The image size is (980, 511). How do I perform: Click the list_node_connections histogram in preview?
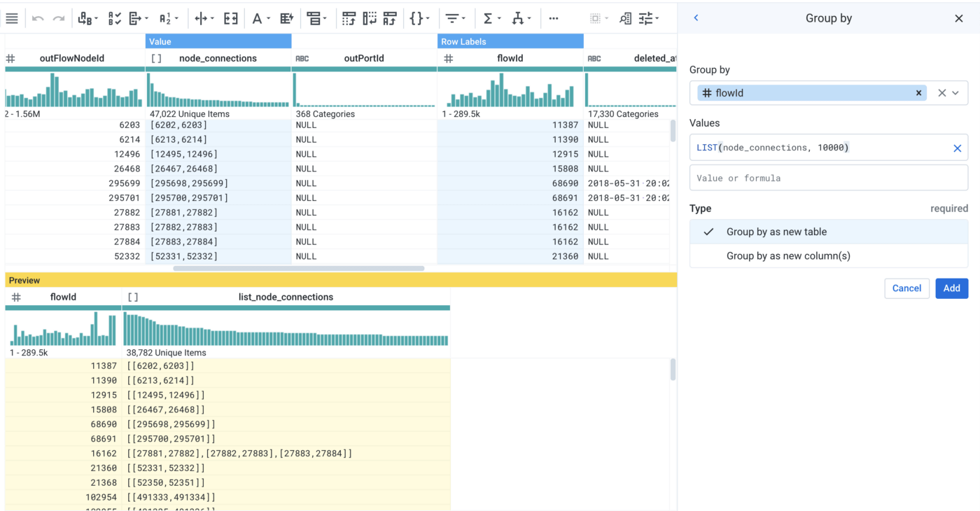point(286,328)
